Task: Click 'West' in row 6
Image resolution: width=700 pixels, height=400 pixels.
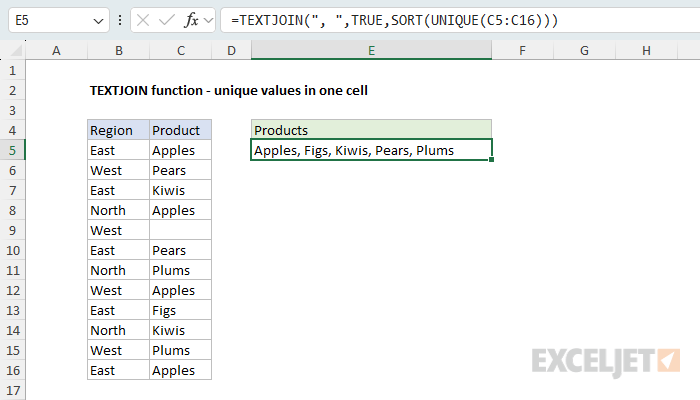Action: 118,171
